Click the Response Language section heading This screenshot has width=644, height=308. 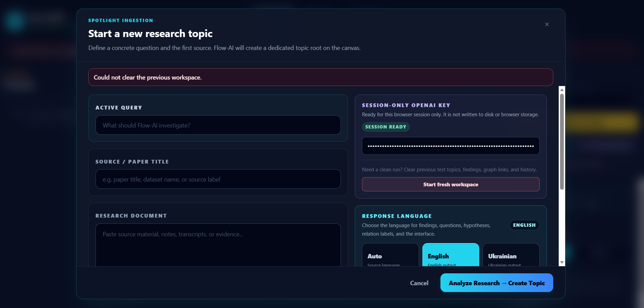click(397, 216)
